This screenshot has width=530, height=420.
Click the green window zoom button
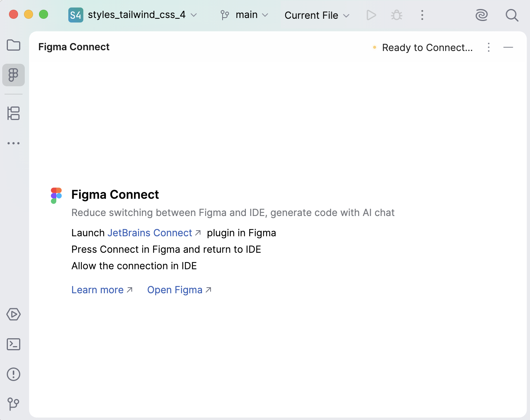44,14
